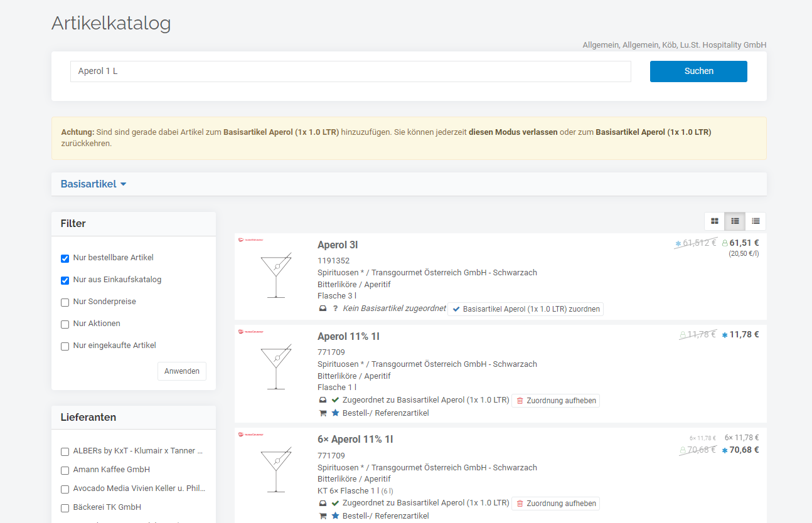This screenshot has height=523, width=812.
Task: Click the 'diesen Modus verlassen' link
Action: pyautogui.click(x=513, y=132)
